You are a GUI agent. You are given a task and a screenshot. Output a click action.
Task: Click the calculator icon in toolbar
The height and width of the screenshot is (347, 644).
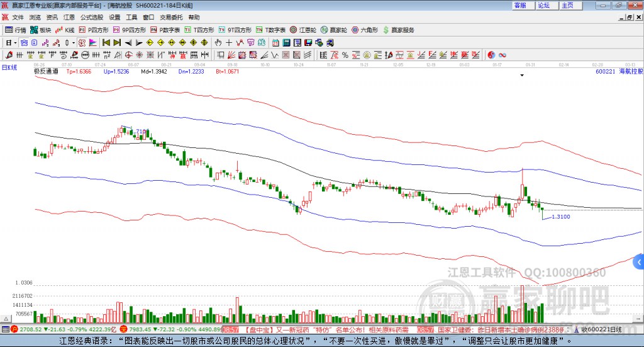286,43
